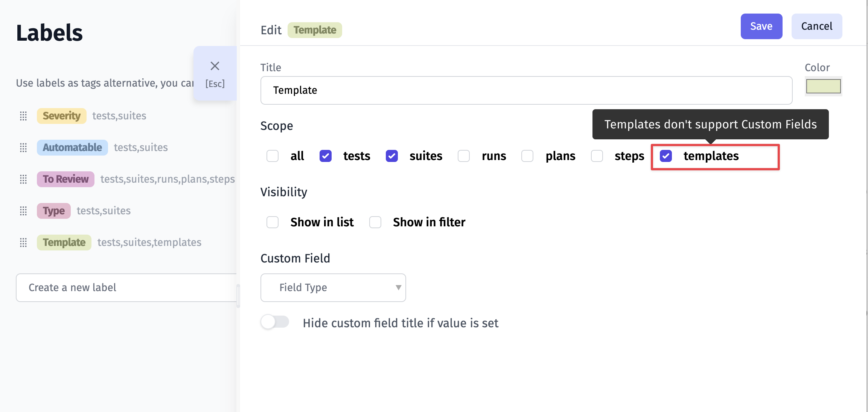
Task: Click drag handle icon beside Template label
Action: (x=23, y=243)
